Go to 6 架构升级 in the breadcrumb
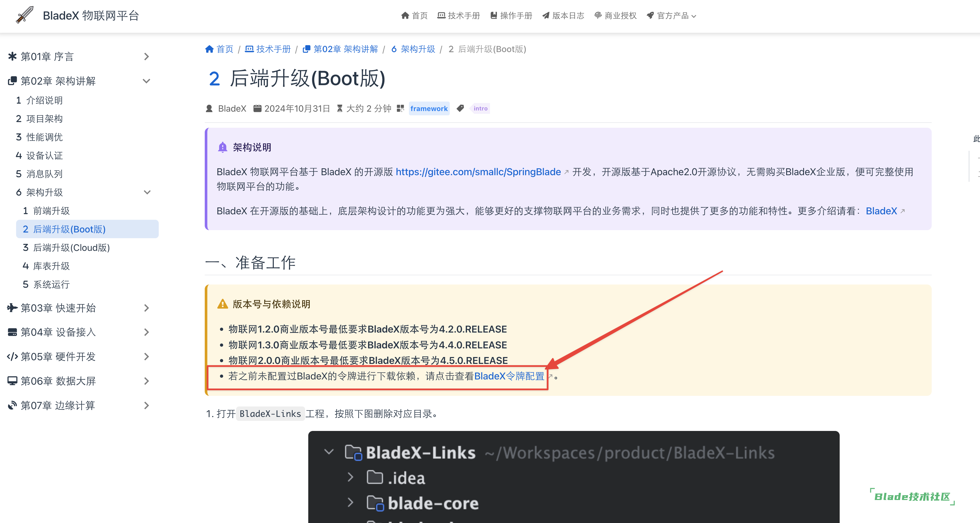 pyautogui.click(x=413, y=49)
